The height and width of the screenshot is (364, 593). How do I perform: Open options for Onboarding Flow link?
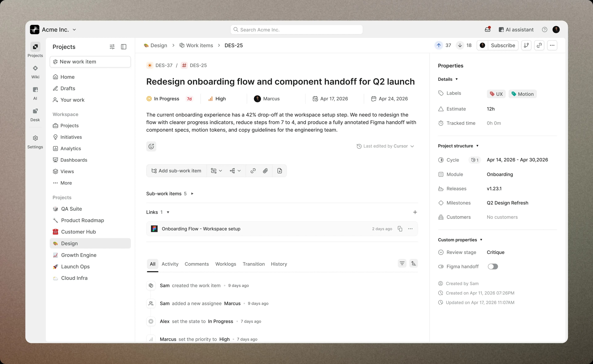click(410, 229)
